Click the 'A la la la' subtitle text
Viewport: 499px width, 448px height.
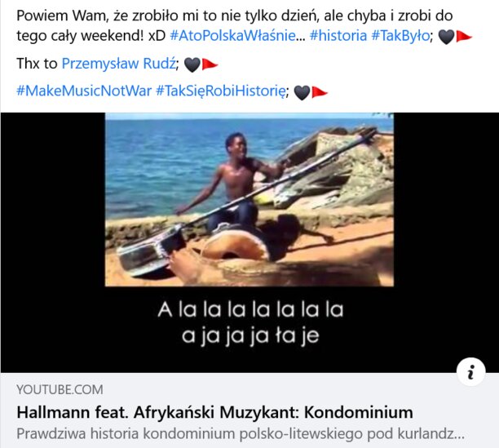(x=251, y=309)
